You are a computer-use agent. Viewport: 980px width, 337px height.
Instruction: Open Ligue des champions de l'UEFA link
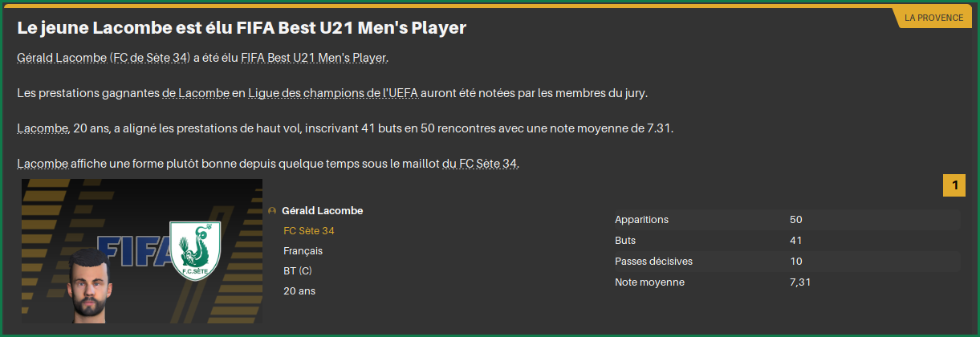coord(333,93)
